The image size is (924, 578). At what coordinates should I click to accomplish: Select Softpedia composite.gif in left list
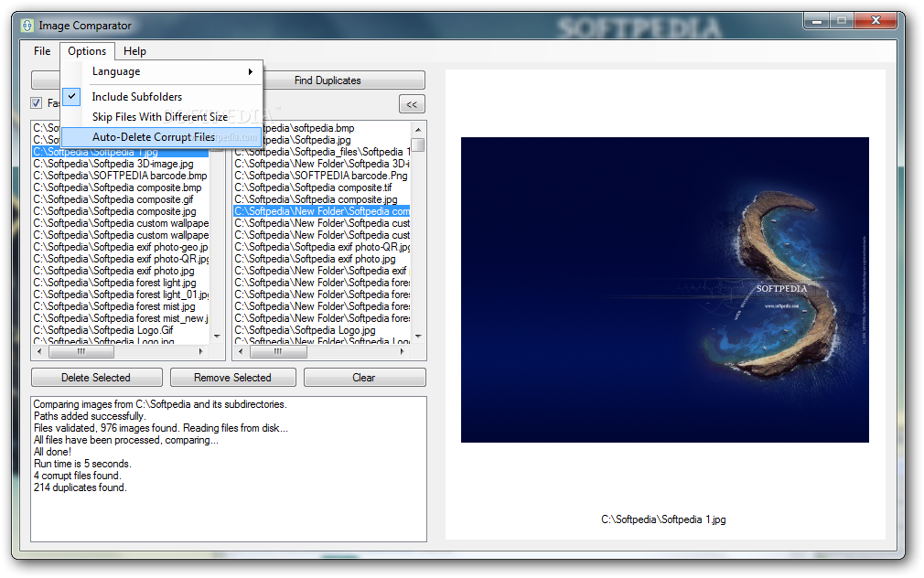click(121, 199)
